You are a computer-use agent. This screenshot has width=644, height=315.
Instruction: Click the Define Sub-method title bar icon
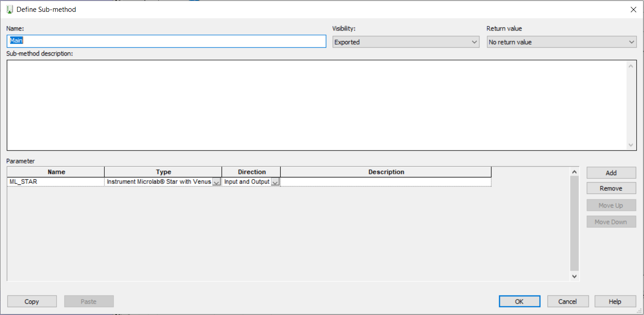[x=10, y=9]
